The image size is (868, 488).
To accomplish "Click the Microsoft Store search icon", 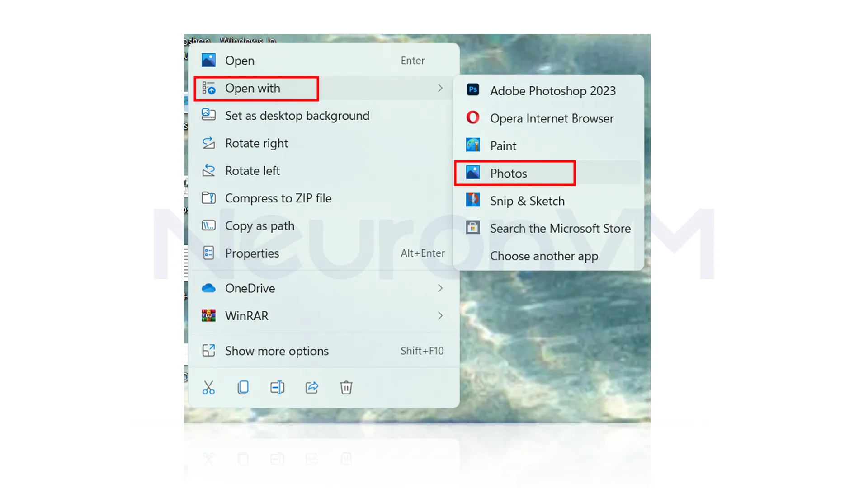I will 473,228.
